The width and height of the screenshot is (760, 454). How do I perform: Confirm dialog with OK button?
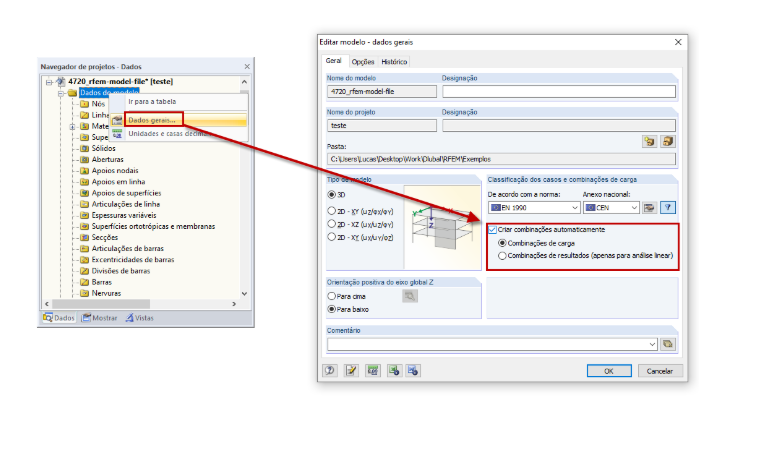[609, 371]
